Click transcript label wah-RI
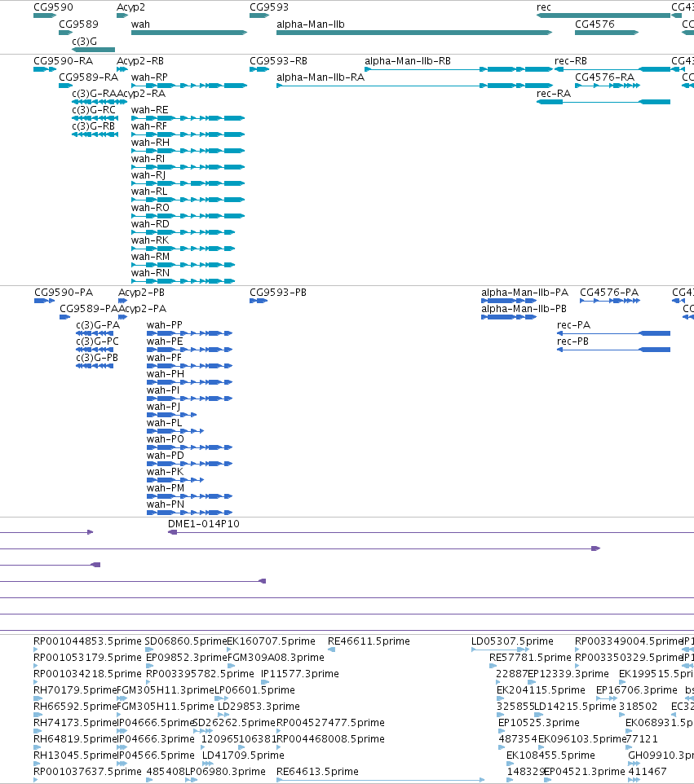Viewport: 694px width, 784px height. coord(148,159)
